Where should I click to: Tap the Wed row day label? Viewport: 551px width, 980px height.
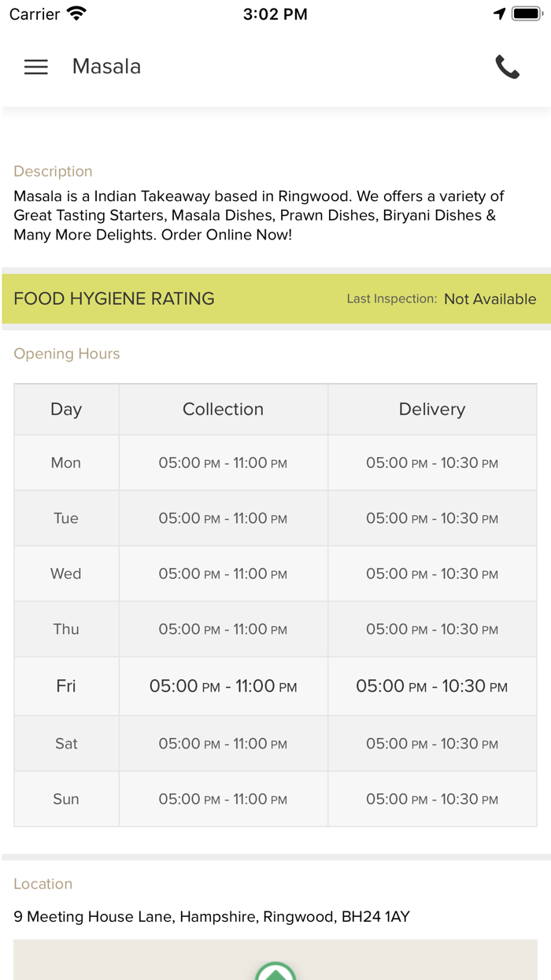tap(66, 574)
